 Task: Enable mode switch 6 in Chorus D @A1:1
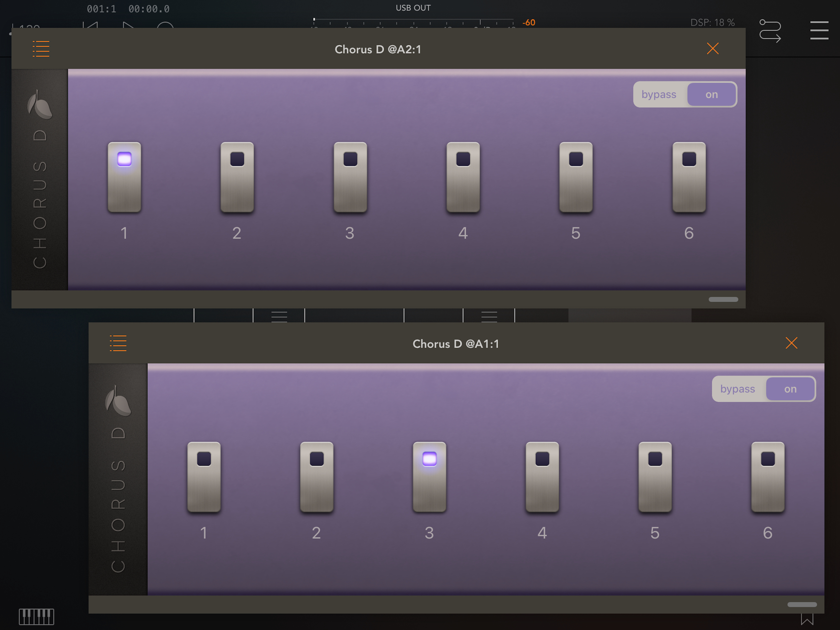(x=767, y=476)
